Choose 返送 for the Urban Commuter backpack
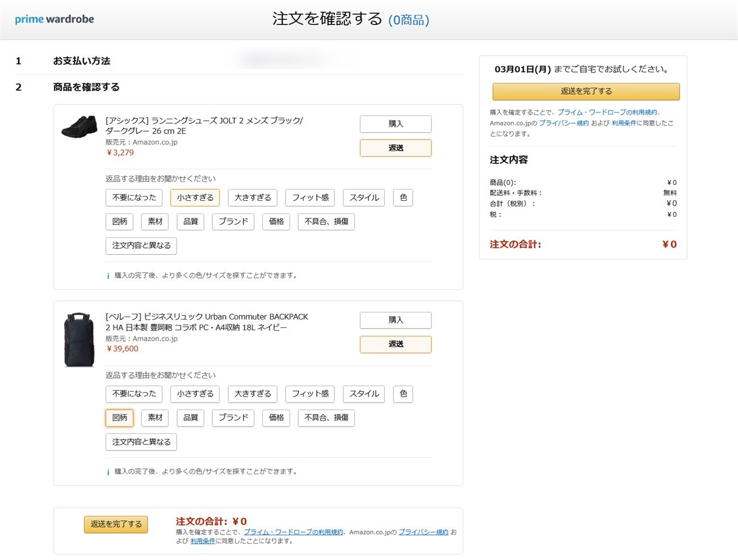Image resolution: width=738 pixels, height=560 pixels. point(396,344)
